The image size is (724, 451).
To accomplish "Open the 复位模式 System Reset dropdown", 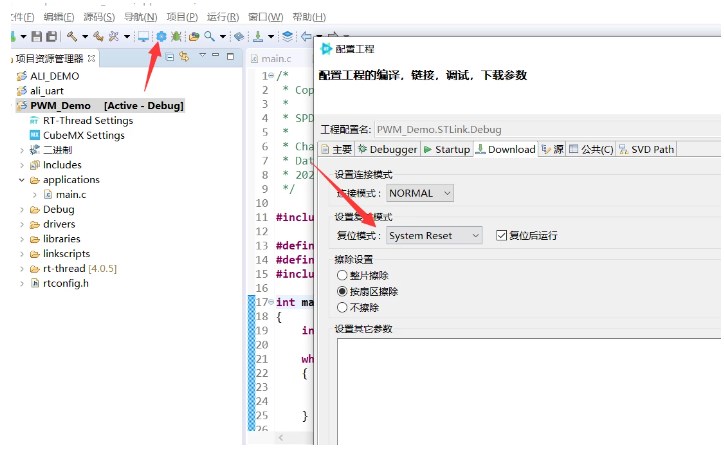I will [434, 235].
